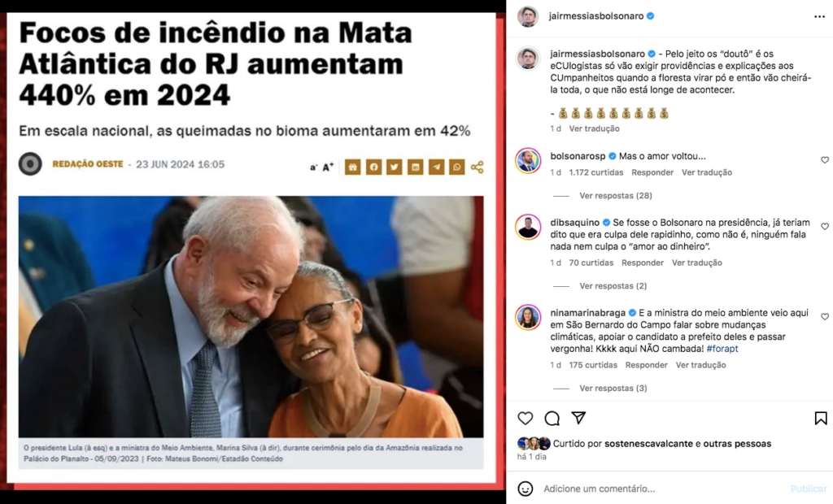This screenshot has width=833, height=504.
Task: Open the emoji picker smiley icon
Action: coord(525,489)
